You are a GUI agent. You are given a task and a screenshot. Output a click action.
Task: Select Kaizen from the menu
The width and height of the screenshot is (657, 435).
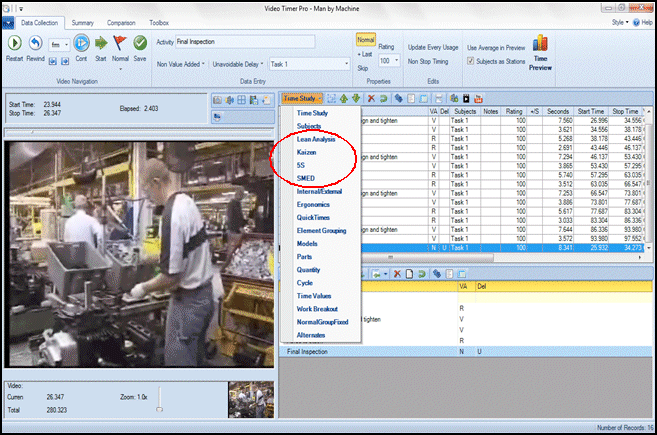pos(306,152)
